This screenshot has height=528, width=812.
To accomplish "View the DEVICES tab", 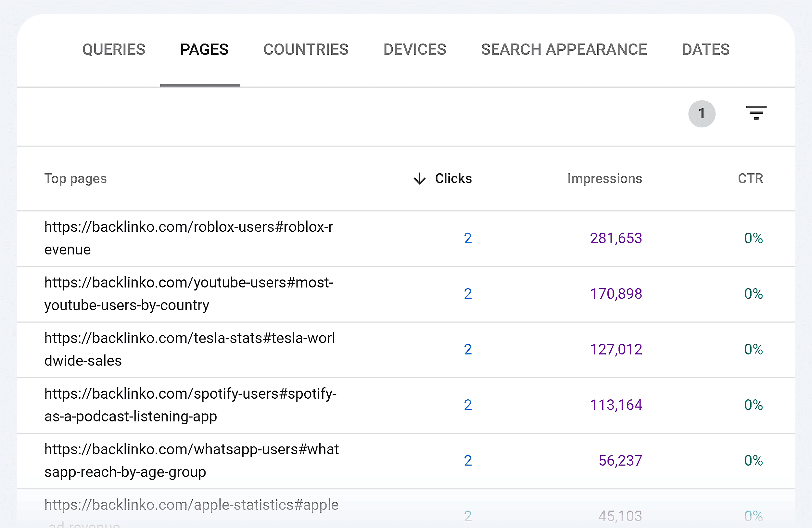I will point(414,49).
